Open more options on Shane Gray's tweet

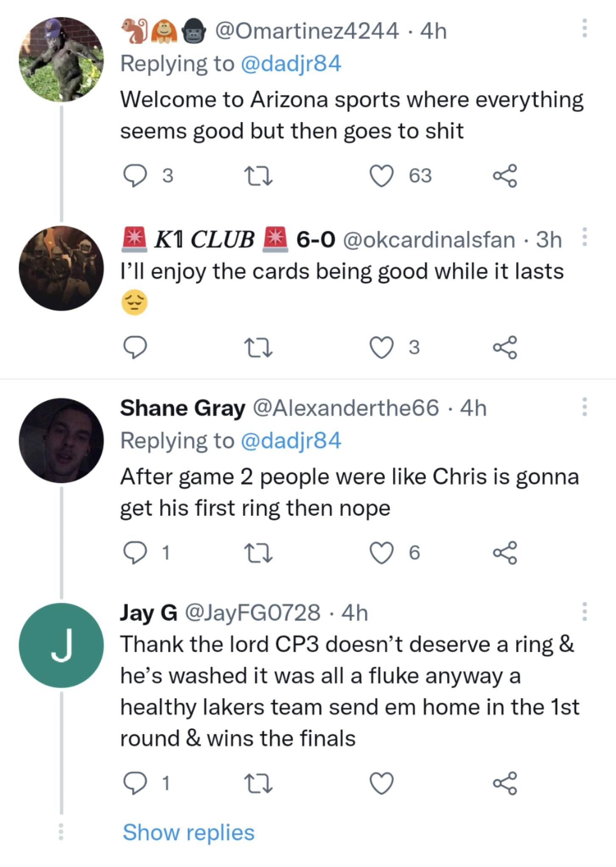(x=584, y=407)
